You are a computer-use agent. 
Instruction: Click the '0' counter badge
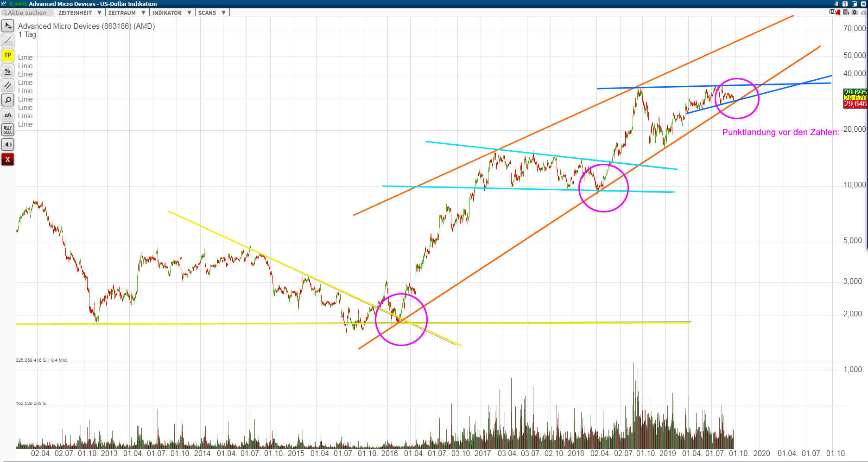(854, 12)
